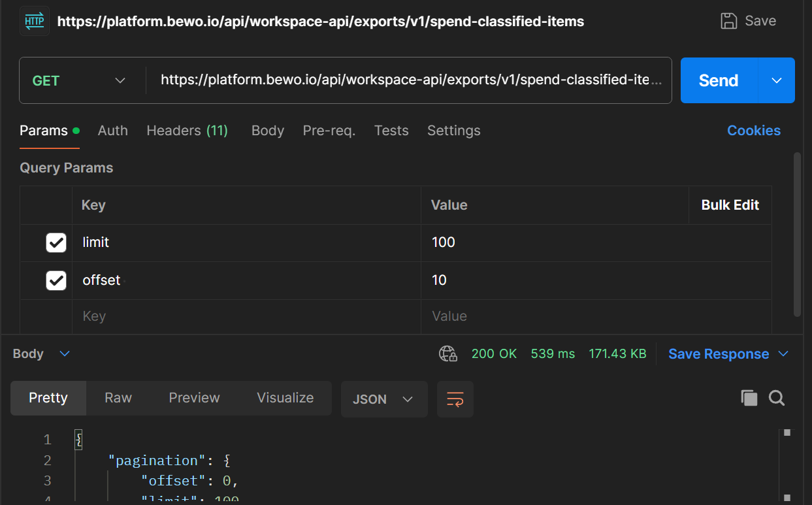Open the JSON format selector
Screen dimensions: 812x505
pos(384,399)
